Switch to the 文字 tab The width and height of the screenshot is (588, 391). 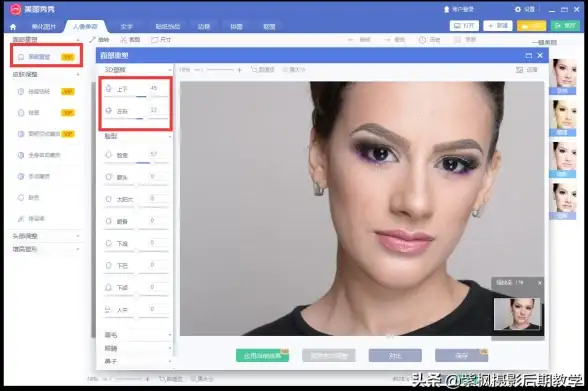click(x=126, y=27)
